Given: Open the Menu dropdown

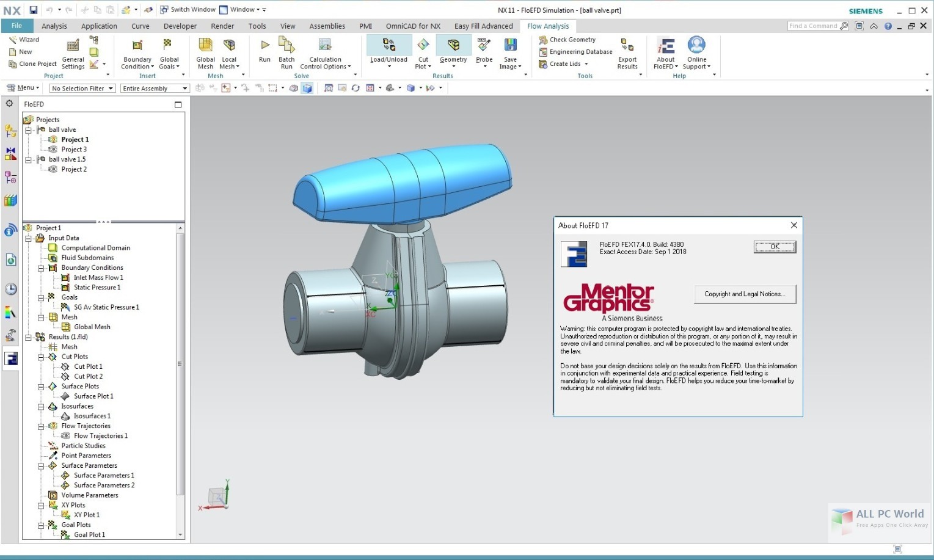Looking at the screenshot, I should [23, 88].
